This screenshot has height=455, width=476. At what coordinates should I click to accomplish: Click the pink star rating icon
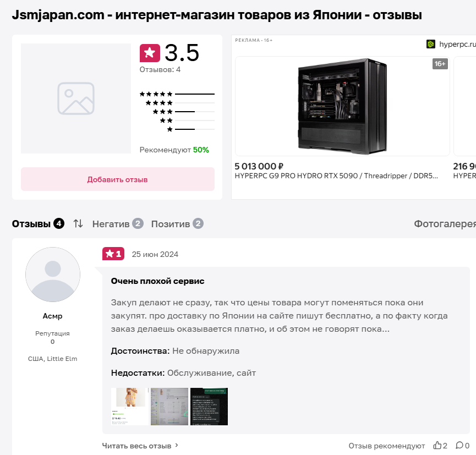tap(150, 53)
